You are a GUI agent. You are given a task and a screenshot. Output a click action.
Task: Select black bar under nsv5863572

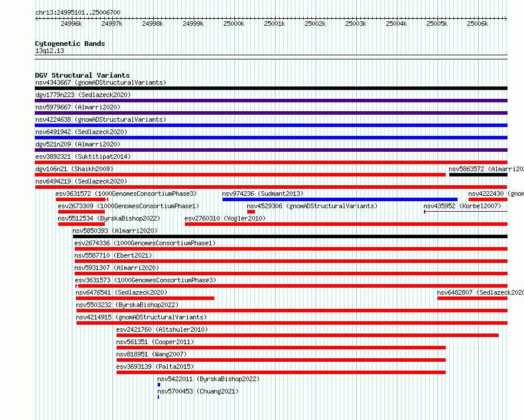[478, 175]
